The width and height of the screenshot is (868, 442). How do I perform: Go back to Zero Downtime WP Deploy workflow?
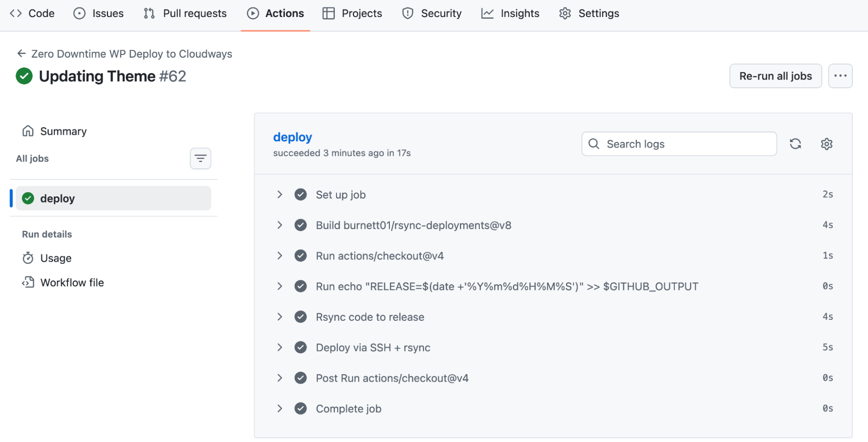[125, 54]
